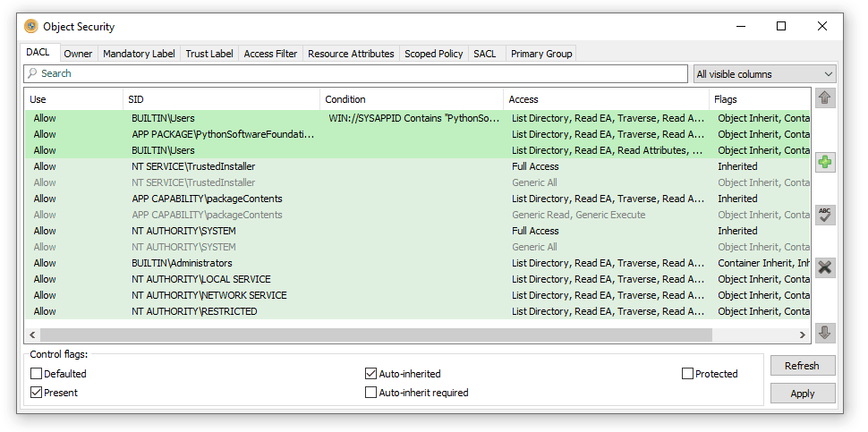Viewport: 868px width, 432px height.
Task: Open the Mandatory Label tab
Action: point(139,54)
